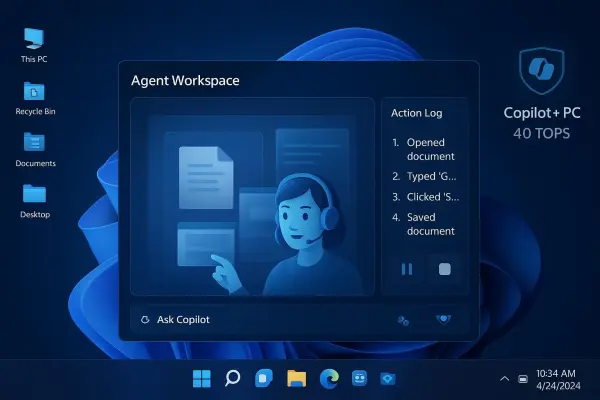This screenshot has height=400, width=600.
Task: Open the Desktop folder icon
Action: 35,201
